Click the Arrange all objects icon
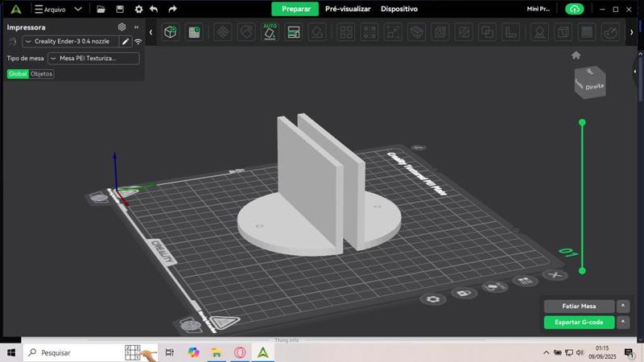 [x=294, y=32]
